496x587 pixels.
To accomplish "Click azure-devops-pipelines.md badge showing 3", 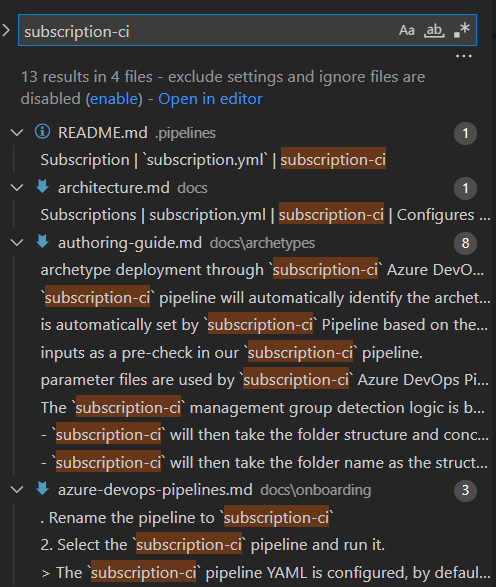I will point(465,490).
